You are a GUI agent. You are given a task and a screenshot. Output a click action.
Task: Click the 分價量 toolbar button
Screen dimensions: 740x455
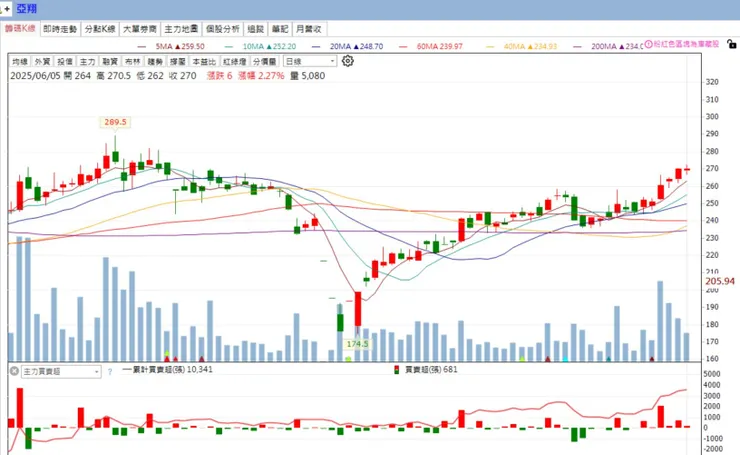tap(264, 61)
